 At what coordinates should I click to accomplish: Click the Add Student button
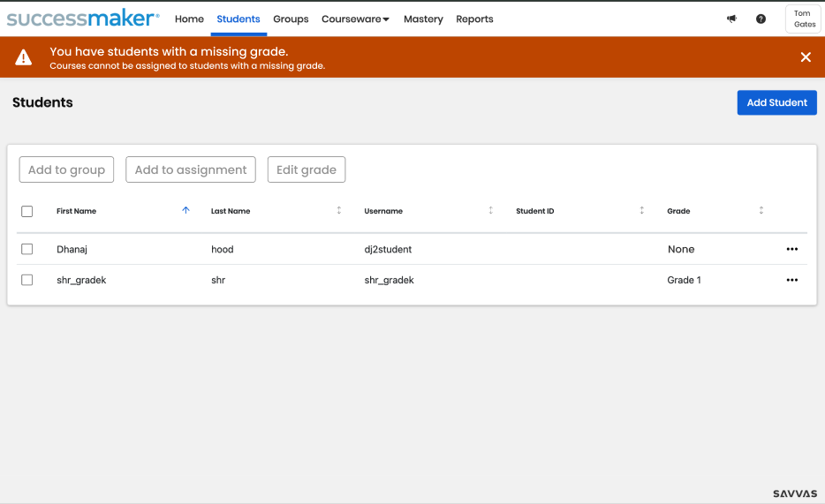(776, 102)
